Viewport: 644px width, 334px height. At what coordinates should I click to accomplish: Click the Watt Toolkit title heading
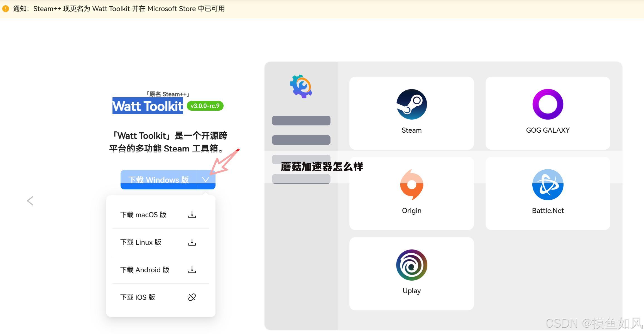(148, 106)
